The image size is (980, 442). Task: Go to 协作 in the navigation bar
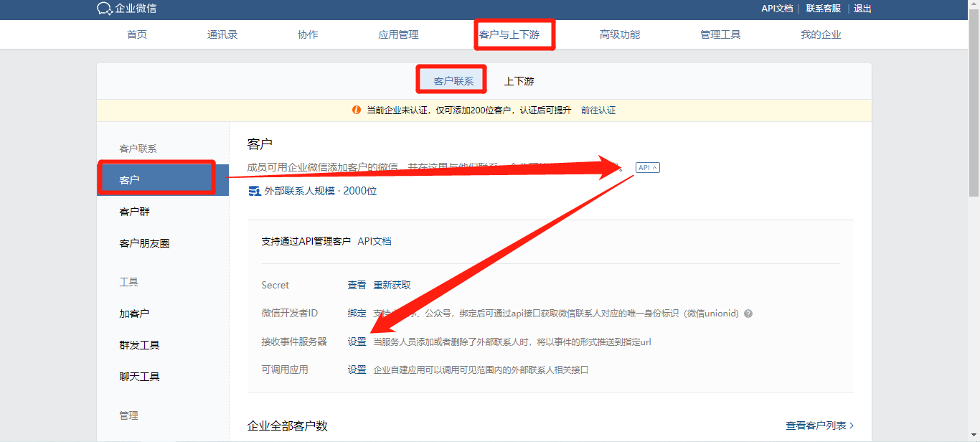(308, 34)
